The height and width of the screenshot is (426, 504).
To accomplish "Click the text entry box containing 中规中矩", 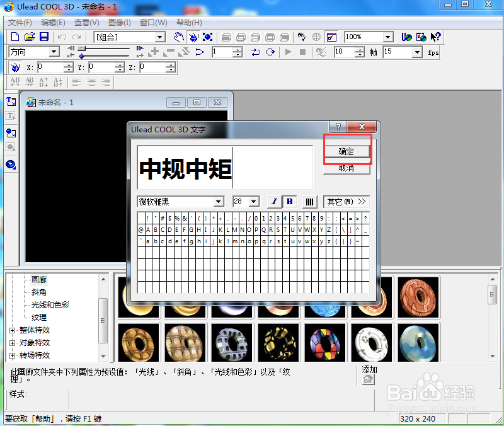I will point(225,168).
